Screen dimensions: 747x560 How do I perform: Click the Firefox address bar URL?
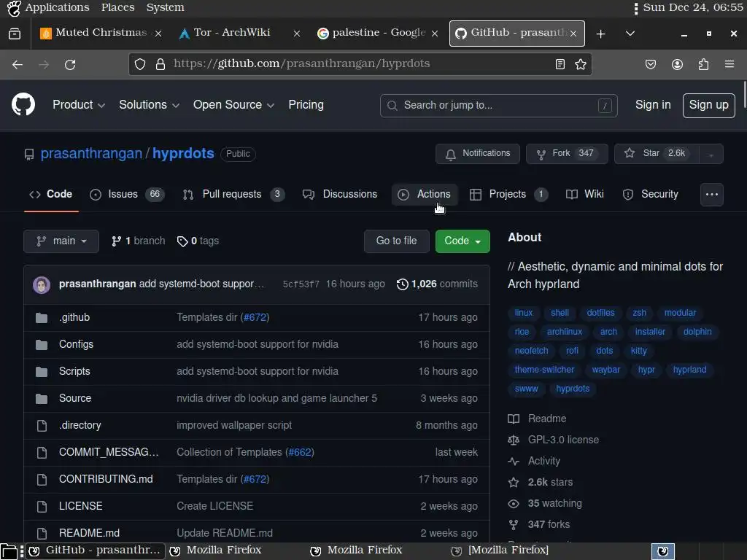point(301,64)
